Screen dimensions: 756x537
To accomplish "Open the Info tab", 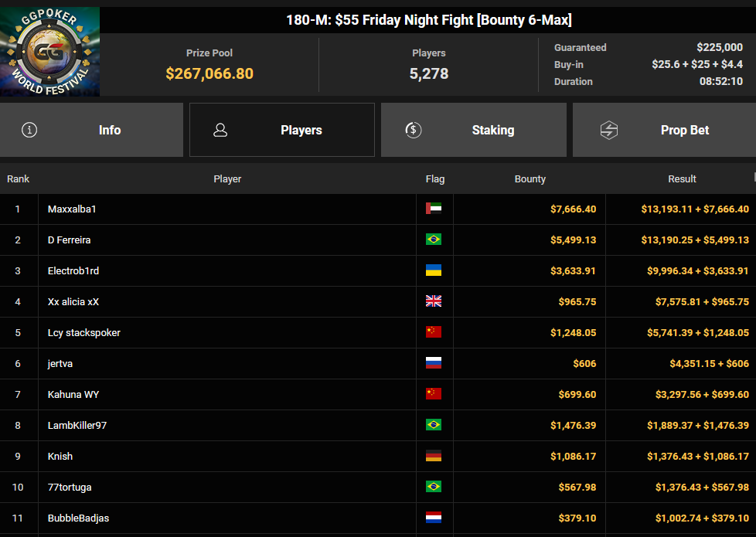I will [92, 130].
